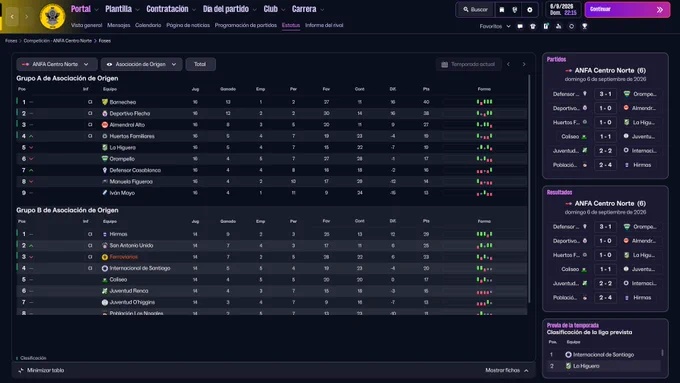Open the Mensajes tab
This screenshot has height=383, width=680.
(118, 25)
